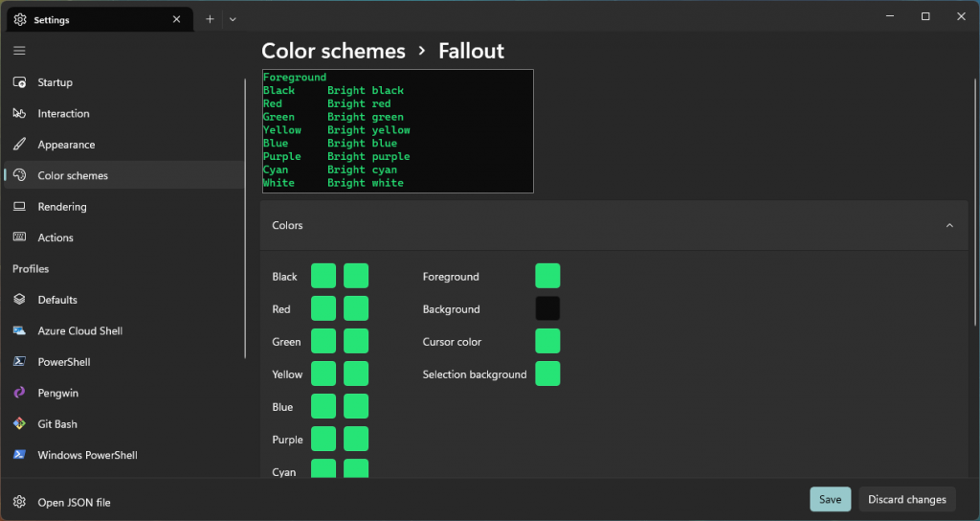Image resolution: width=980 pixels, height=521 pixels.
Task: Click the Git Bash profile icon
Action: tap(19, 423)
